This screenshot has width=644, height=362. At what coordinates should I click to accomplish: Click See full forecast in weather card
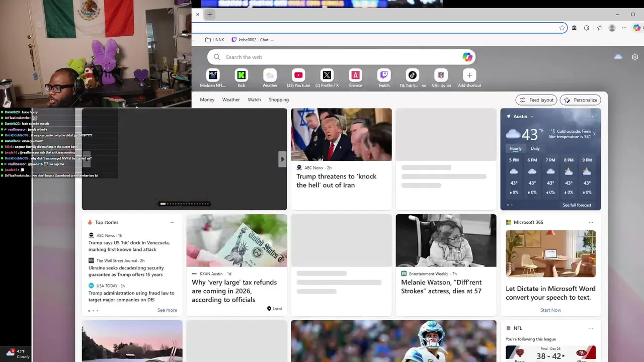tap(577, 205)
